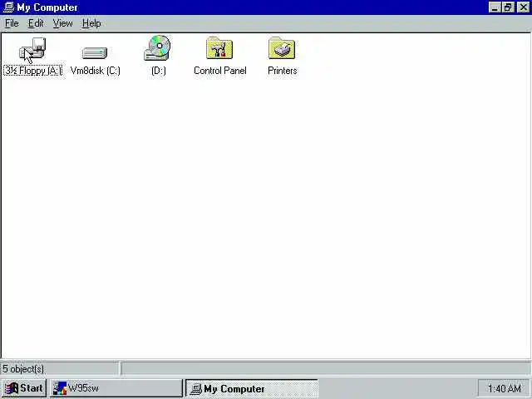Click the 'Vm8disk (C:)' label text
This screenshot has width=532, height=399.
click(96, 71)
